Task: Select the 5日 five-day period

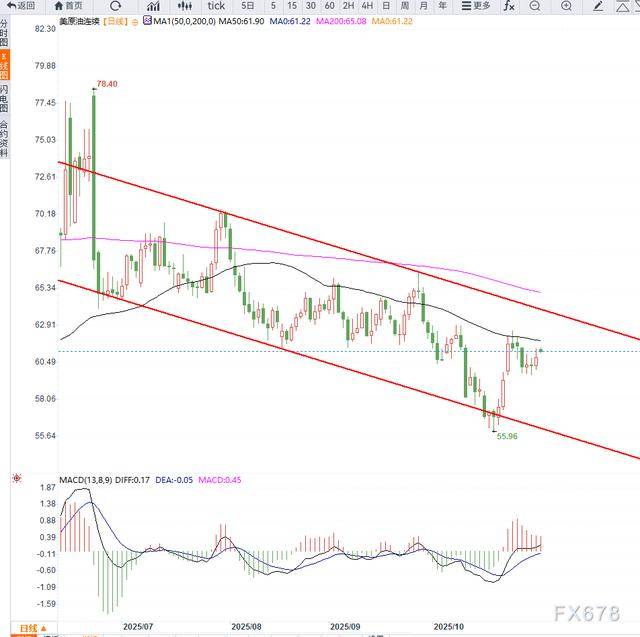Action: [x=247, y=6]
